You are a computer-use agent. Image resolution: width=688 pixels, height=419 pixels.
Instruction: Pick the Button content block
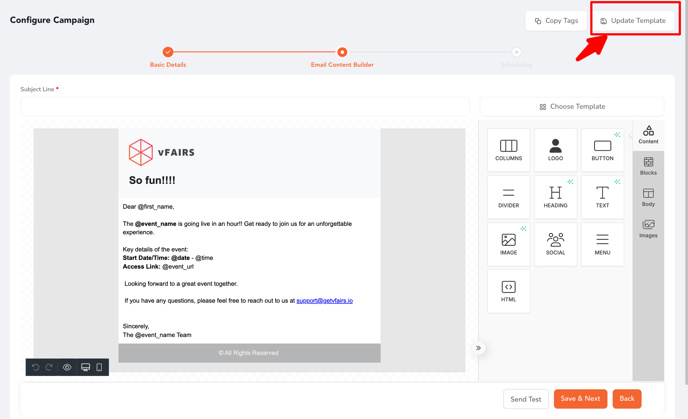pyautogui.click(x=602, y=150)
